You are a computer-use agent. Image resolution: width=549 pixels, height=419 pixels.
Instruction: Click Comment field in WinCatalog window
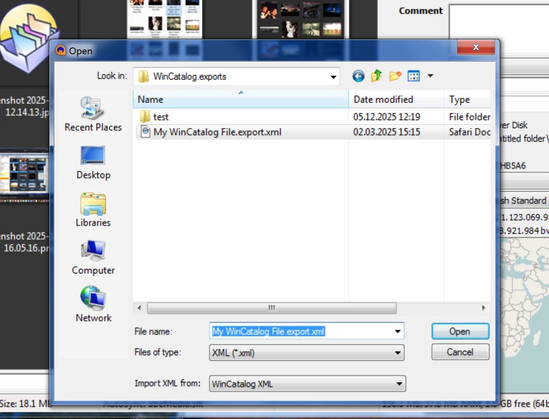coord(499,22)
